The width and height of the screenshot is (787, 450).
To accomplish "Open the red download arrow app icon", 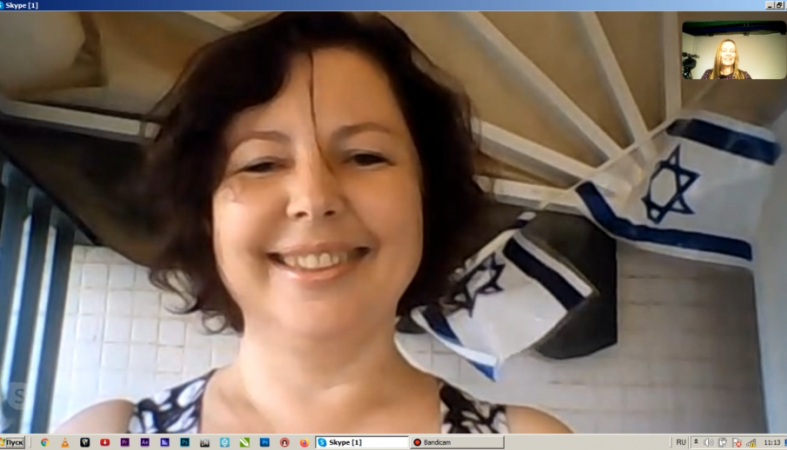I will point(105,442).
